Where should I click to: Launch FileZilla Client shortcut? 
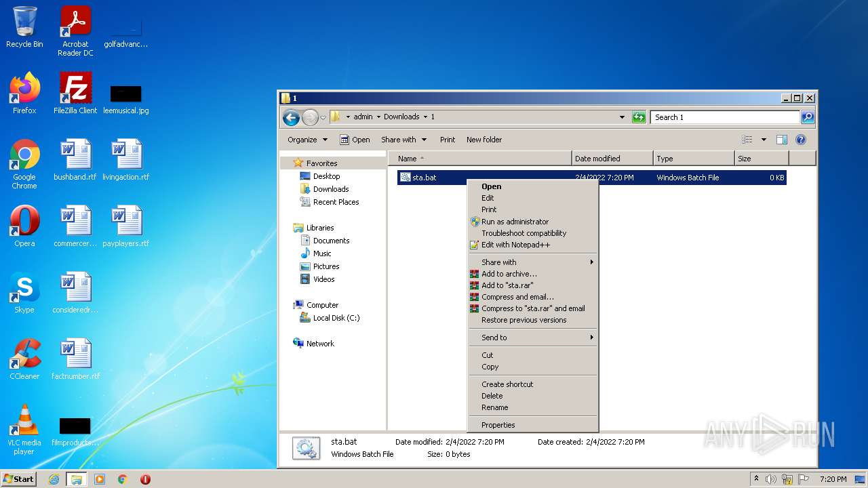click(75, 93)
